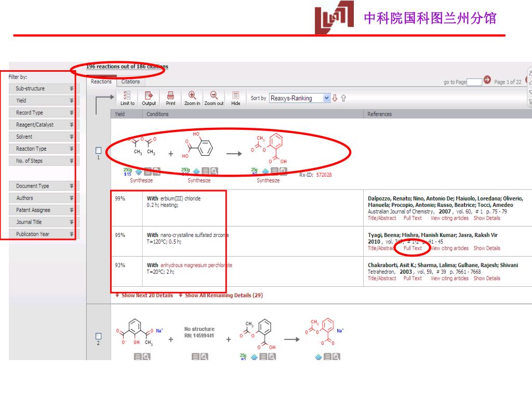532x399 pixels.
Task: Click View citing articles for Chakraborti reference
Action: point(449,278)
